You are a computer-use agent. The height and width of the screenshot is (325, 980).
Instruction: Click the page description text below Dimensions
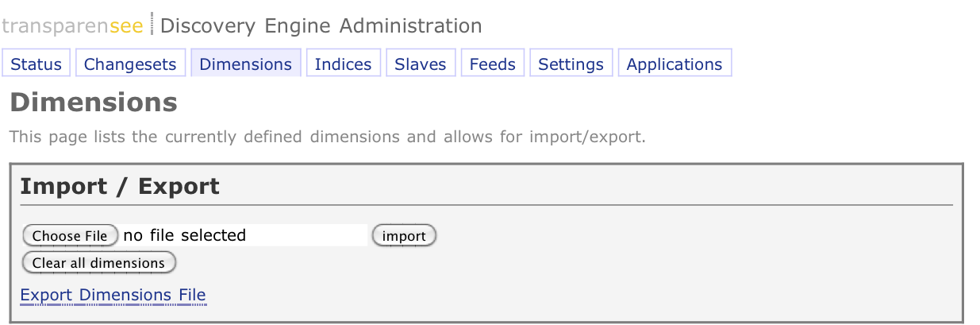coord(328,137)
